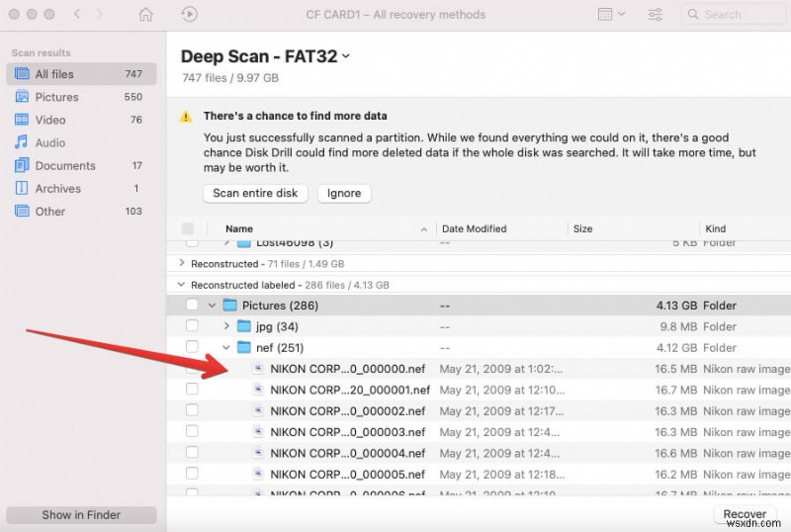Sort by Name column header

(239, 228)
